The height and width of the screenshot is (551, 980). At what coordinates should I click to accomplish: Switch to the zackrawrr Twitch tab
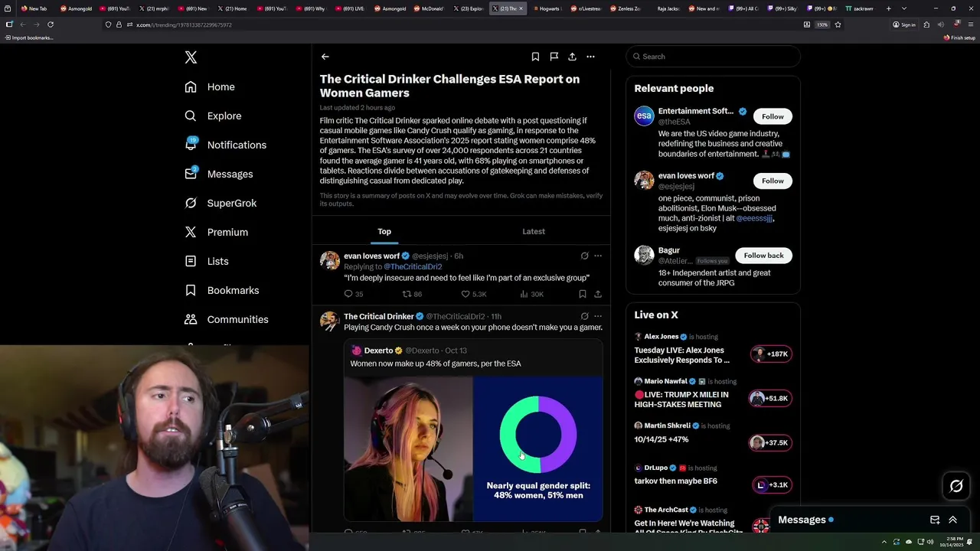pos(860,8)
